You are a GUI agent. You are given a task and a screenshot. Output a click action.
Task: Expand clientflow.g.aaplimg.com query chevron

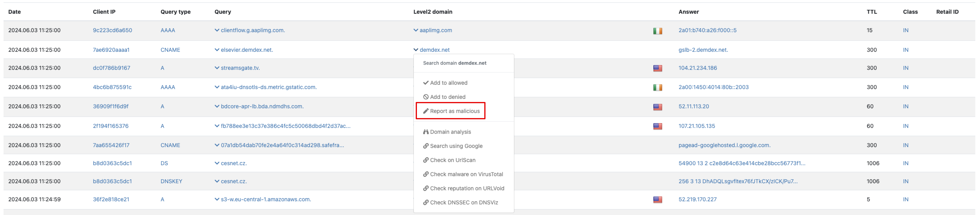[x=217, y=30]
